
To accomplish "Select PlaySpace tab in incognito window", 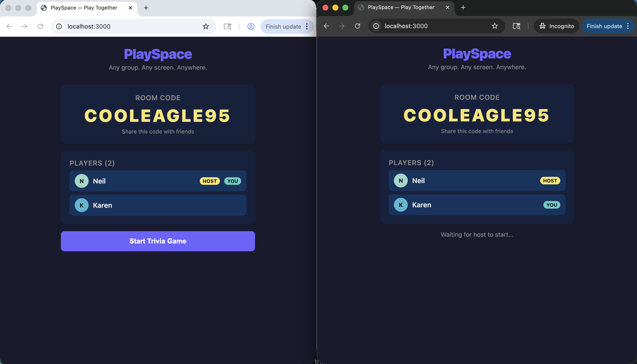I will (x=400, y=7).
